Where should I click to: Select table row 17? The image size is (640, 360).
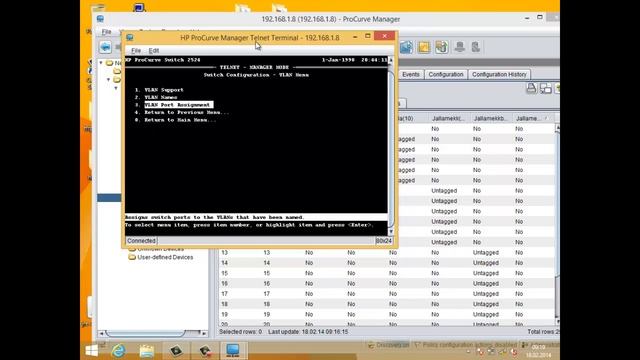(x=387, y=294)
